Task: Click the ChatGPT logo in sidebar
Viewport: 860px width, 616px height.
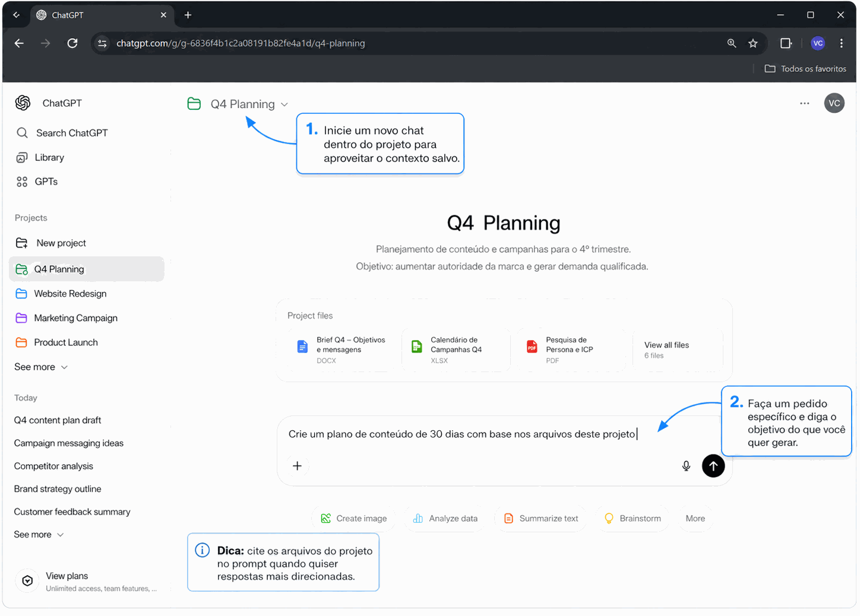Action: coord(23,103)
